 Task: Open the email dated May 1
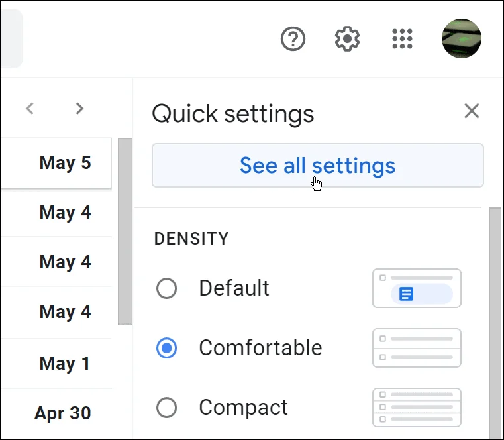pos(56,363)
